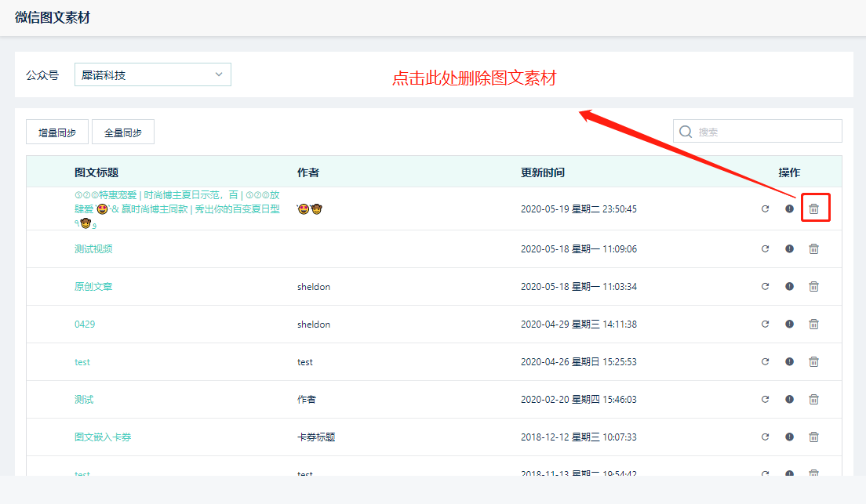The height and width of the screenshot is (504, 866).
Task: Open the test article dated 2020-04-26
Action: point(82,362)
